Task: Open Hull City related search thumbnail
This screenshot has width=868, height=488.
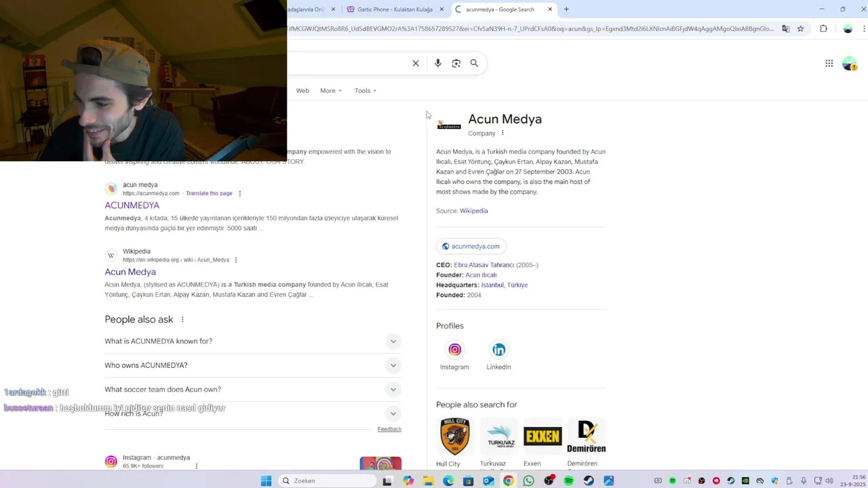Action: [x=454, y=436]
